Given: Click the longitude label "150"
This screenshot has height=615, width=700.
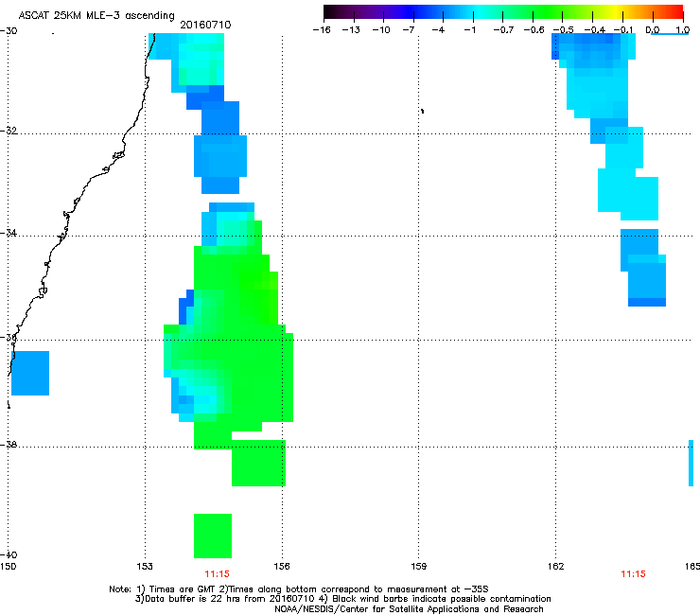Looking at the screenshot, I should pyautogui.click(x=8, y=567).
